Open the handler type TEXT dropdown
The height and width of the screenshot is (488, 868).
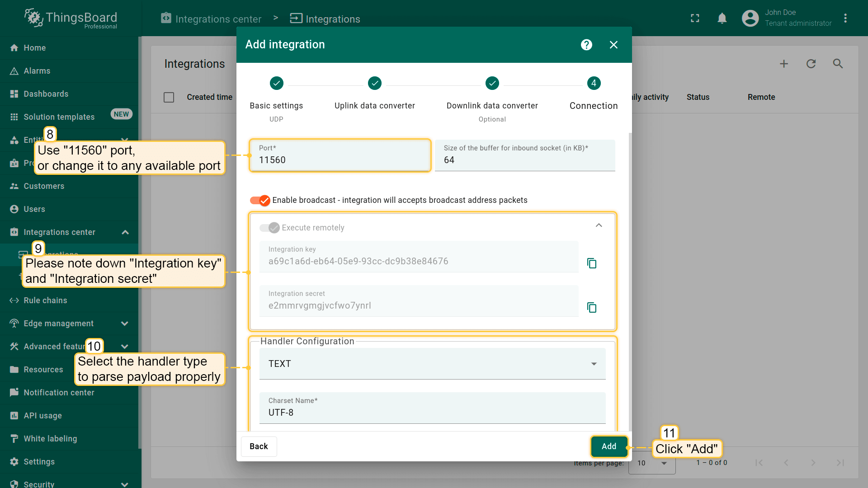432,364
